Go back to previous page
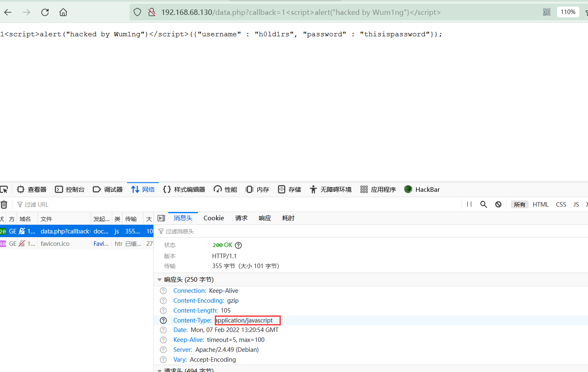Image resolution: width=588 pixels, height=372 pixels. (8, 12)
